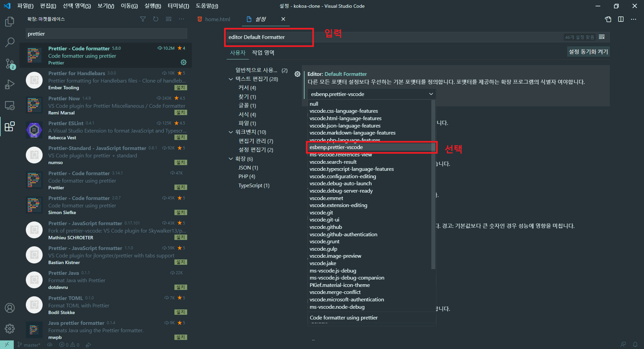
Task: Click settings search field editor Default Formatter
Action: (393, 37)
